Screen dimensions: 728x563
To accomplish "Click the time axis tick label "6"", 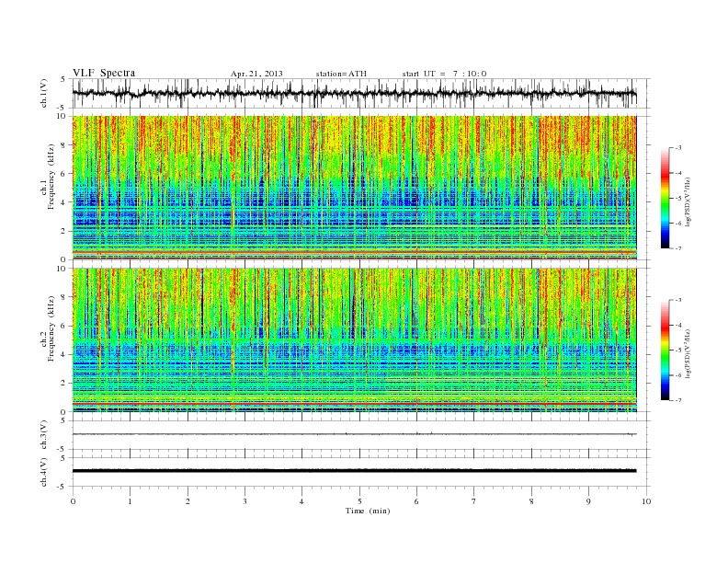I will [416, 501].
